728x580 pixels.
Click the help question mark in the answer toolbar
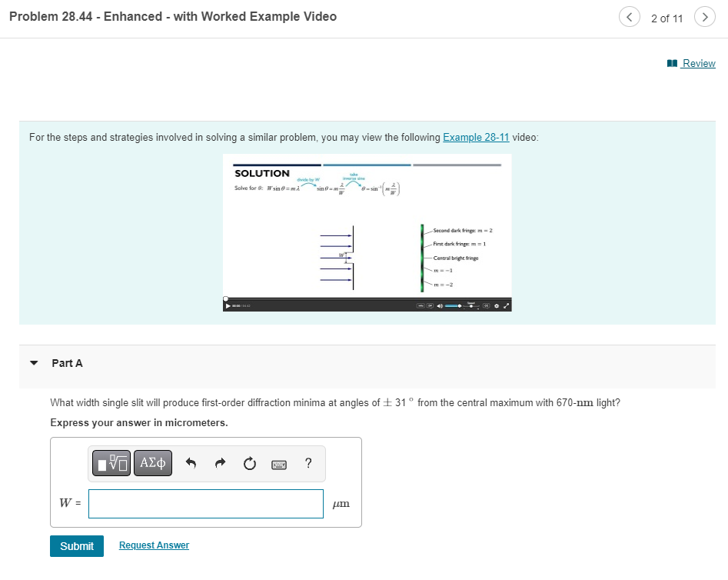pyautogui.click(x=307, y=462)
